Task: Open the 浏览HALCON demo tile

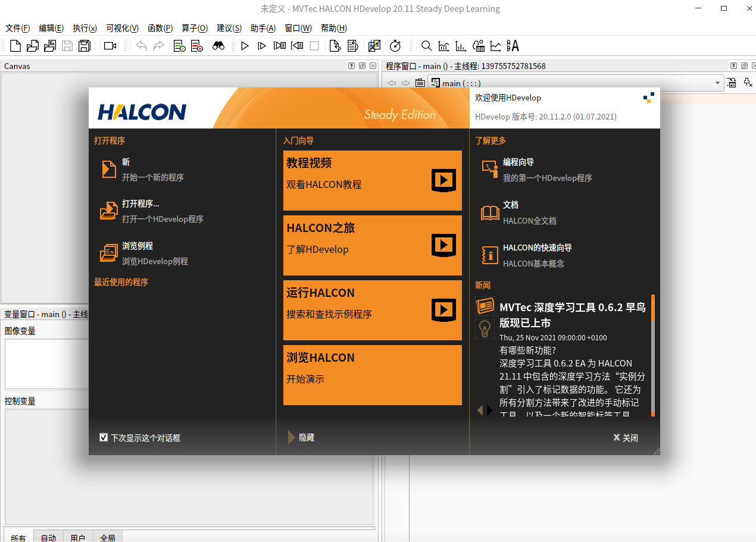Action: (373, 375)
